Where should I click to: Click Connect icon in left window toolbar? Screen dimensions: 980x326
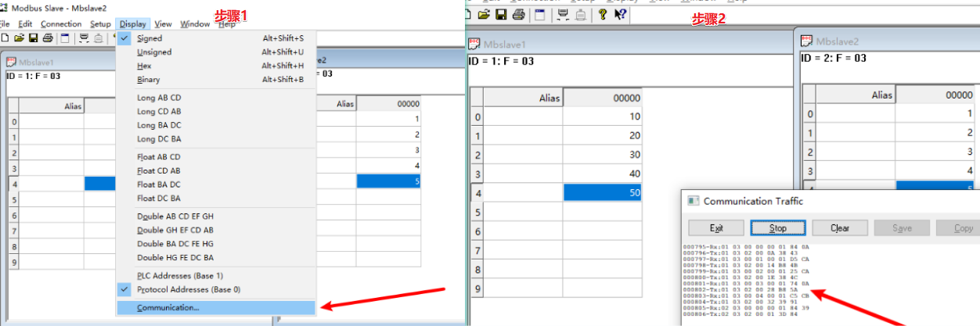(x=83, y=38)
